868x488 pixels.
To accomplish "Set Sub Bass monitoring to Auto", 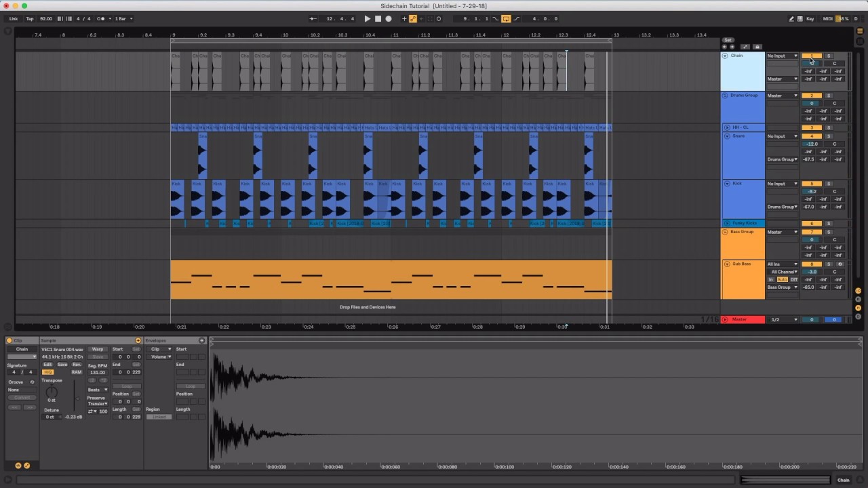I will (x=783, y=279).
